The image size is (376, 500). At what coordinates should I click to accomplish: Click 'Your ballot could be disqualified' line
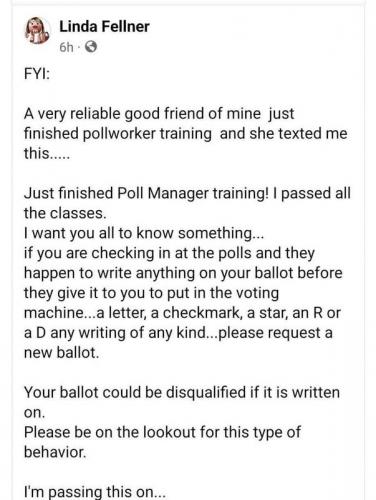(182, 392)
